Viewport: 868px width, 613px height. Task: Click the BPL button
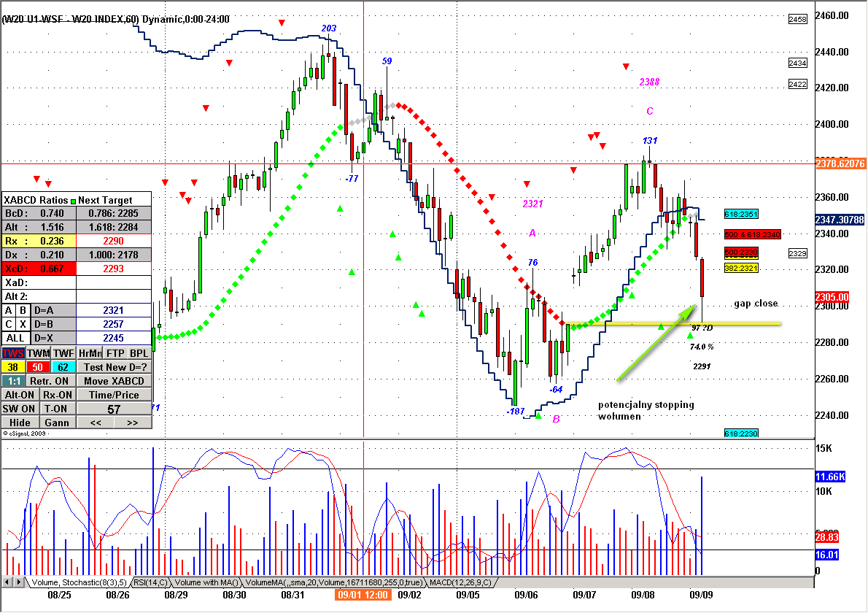[x=139, y=352]
